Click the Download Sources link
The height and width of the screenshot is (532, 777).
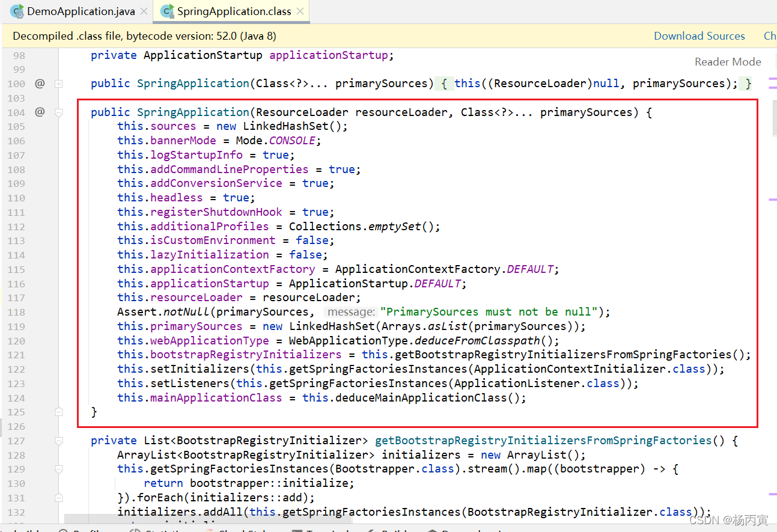pyautogui.click(x=699, y=36)
